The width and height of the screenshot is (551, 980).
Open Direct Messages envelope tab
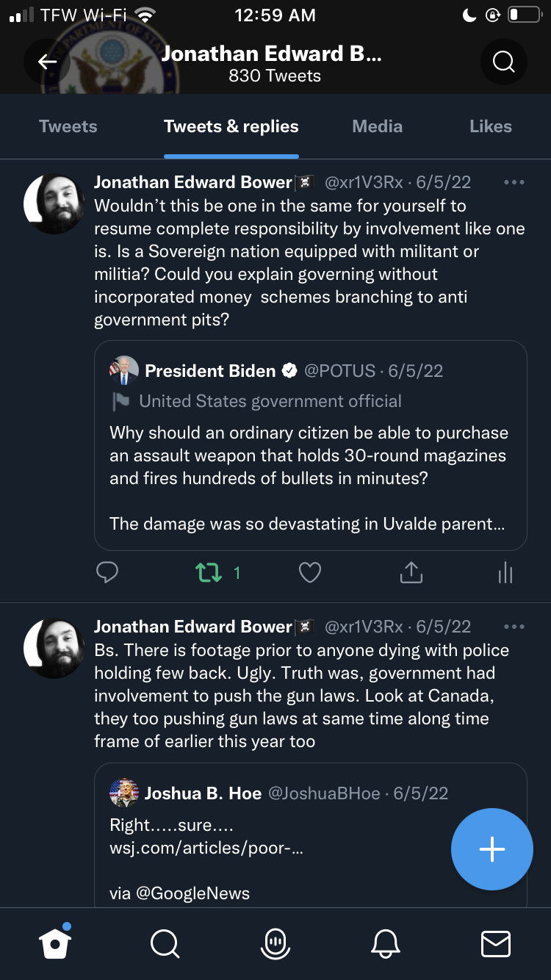495,943
